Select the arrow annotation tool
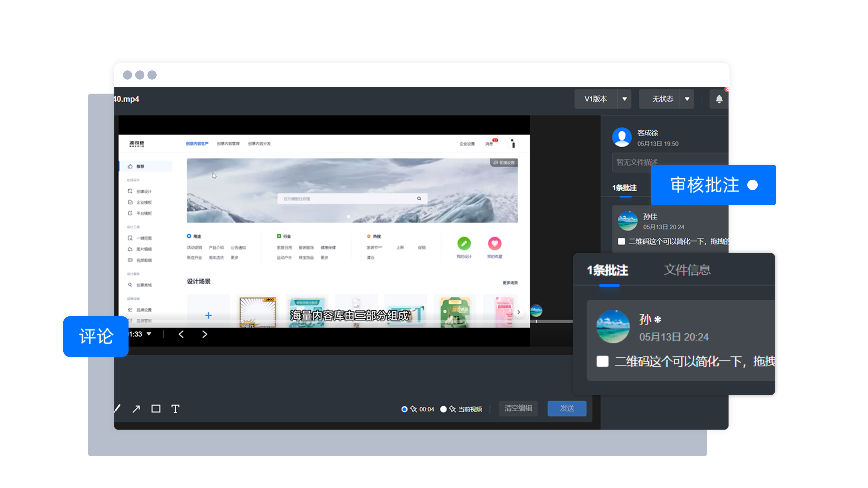This screenshot has width=868, height=488. pyautogui.click(x=136, y=409)
